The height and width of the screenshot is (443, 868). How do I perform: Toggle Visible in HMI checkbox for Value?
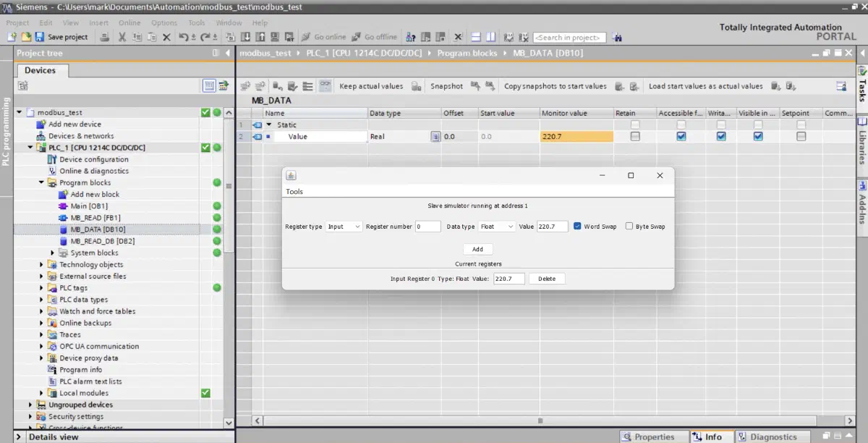click(x=758, y=136)
